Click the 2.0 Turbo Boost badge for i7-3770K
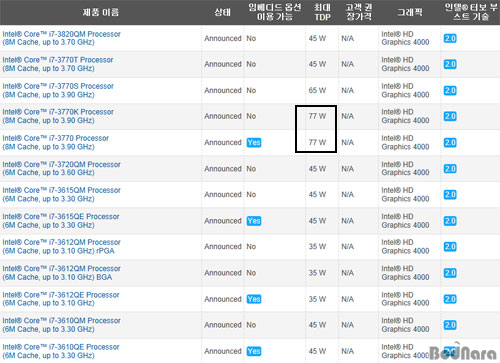 click(450, 116)
